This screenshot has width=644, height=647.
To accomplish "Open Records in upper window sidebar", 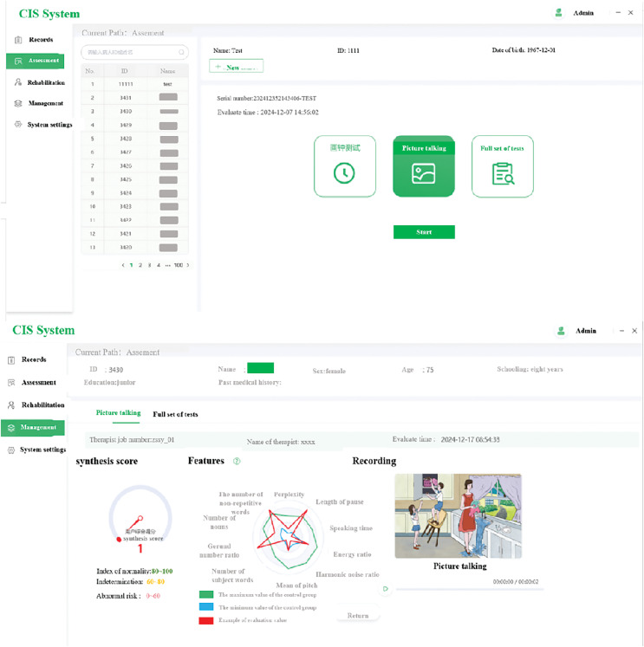I will pyautogui.click(x=41, y=40).
